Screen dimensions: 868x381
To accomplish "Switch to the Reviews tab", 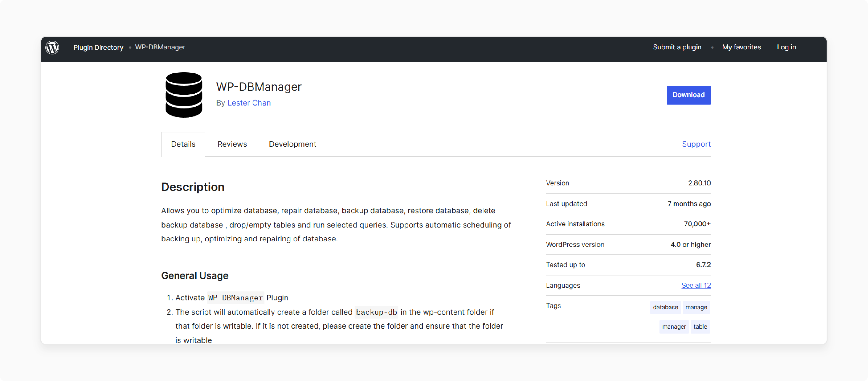I will (232, 144).
